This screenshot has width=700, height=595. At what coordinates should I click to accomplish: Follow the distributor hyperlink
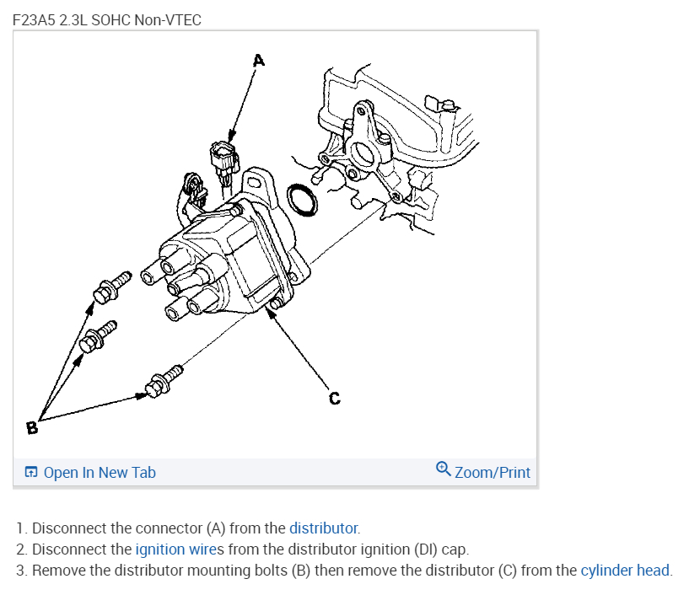tap(324, 528)
